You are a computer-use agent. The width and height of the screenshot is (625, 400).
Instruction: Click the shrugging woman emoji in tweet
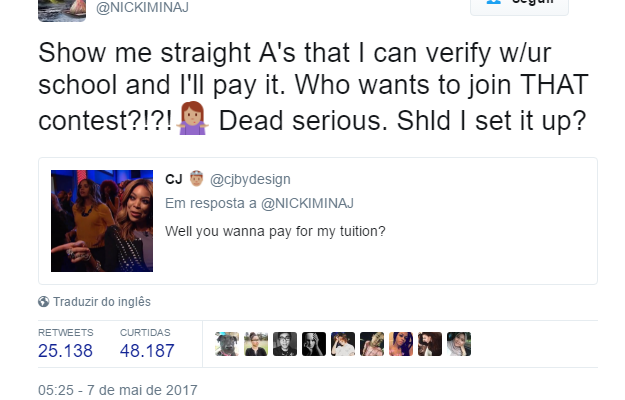(192, 118)
